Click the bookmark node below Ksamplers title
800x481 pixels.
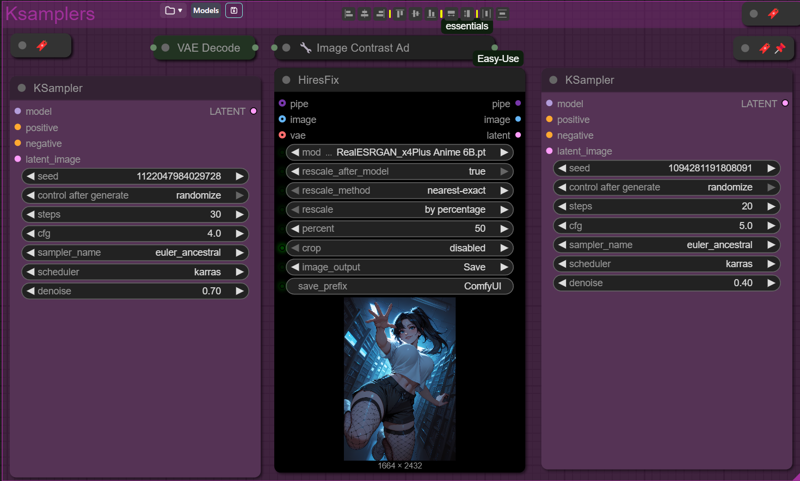point(41,46)
